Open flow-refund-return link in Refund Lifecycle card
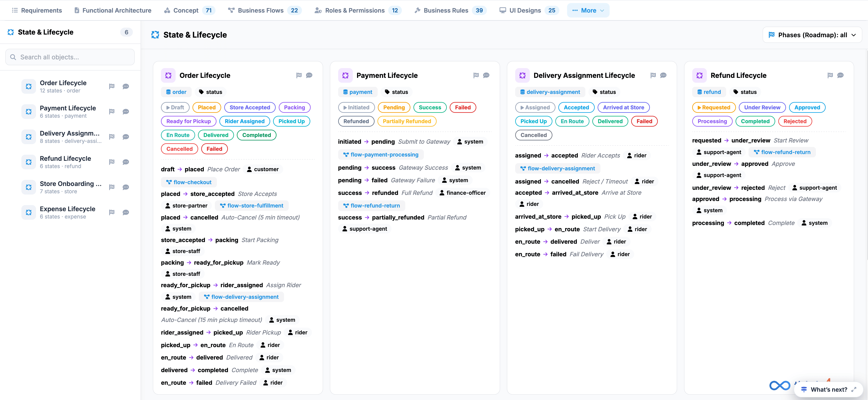This screenshot has width=868, height=400. pos(782,152)
